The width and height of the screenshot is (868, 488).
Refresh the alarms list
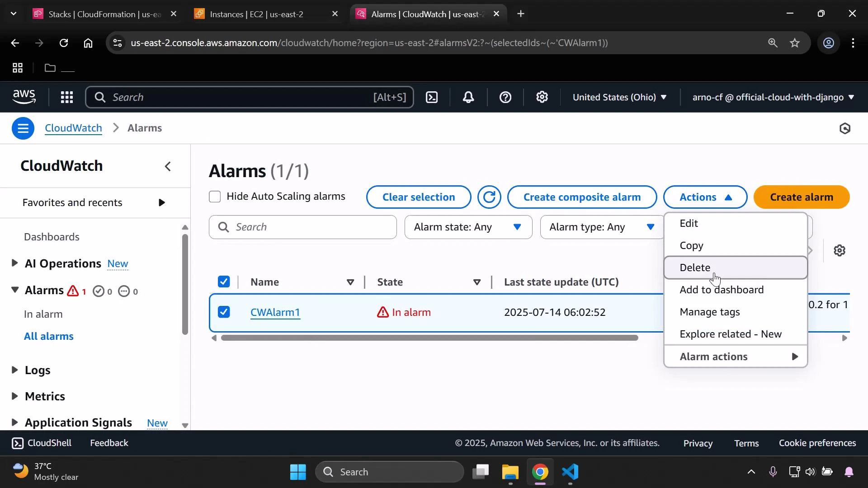[489, 197]
